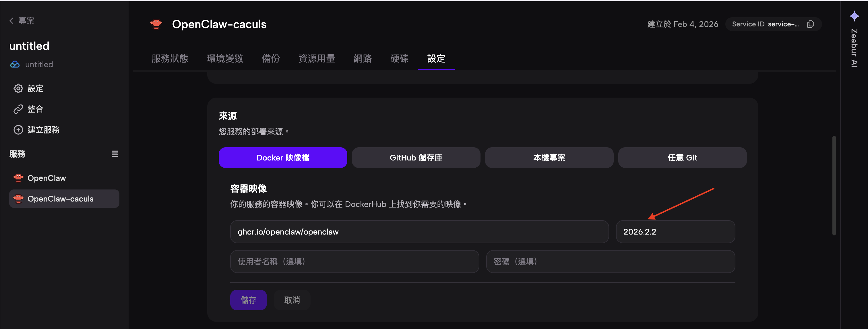Copy the Service ID
The width and height of the screenshot is (868, 329).
(810, 24)
